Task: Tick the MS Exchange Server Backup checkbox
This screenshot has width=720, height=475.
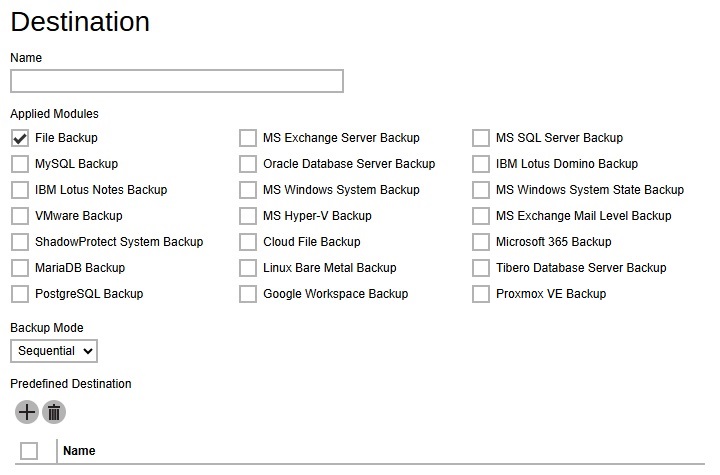Action: tap(248, 138)
